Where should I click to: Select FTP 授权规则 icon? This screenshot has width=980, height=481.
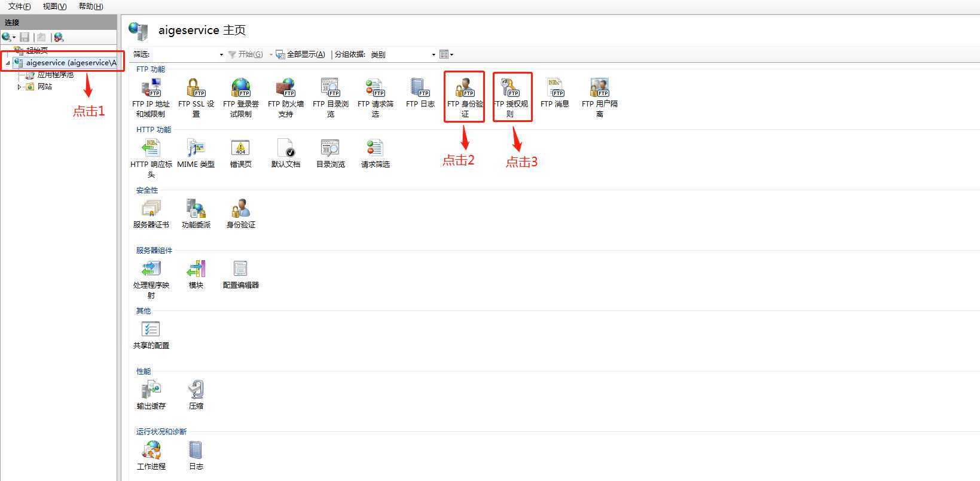[509, 98]
